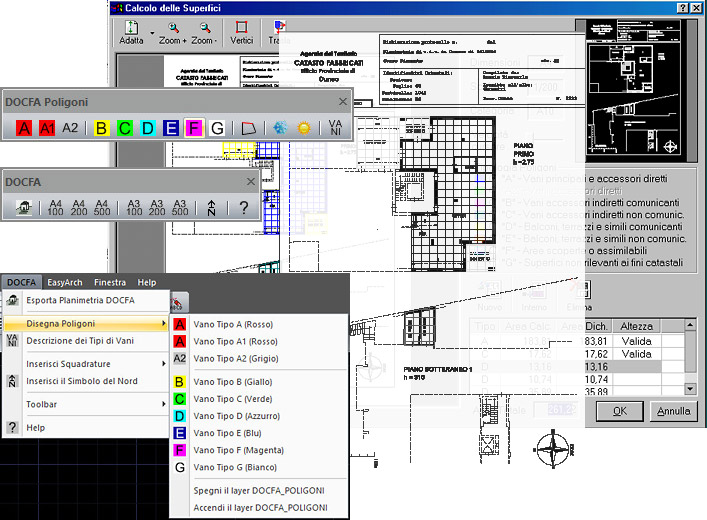Choose the A4 100 scale frame icon
This screenshot has height=520, width=707.
[x=56, y=207]
